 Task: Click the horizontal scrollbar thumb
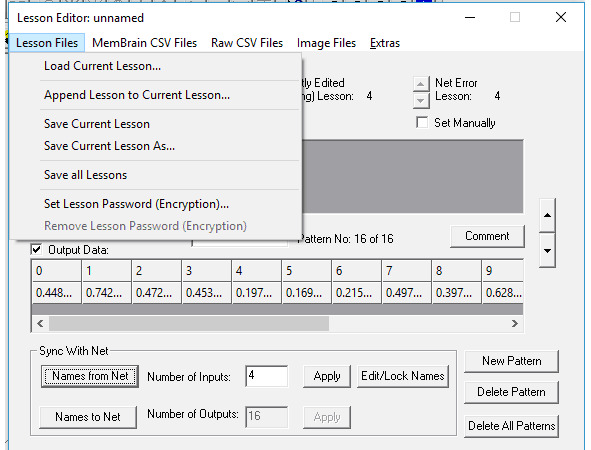pyautogui.click(x=189, y=323)
